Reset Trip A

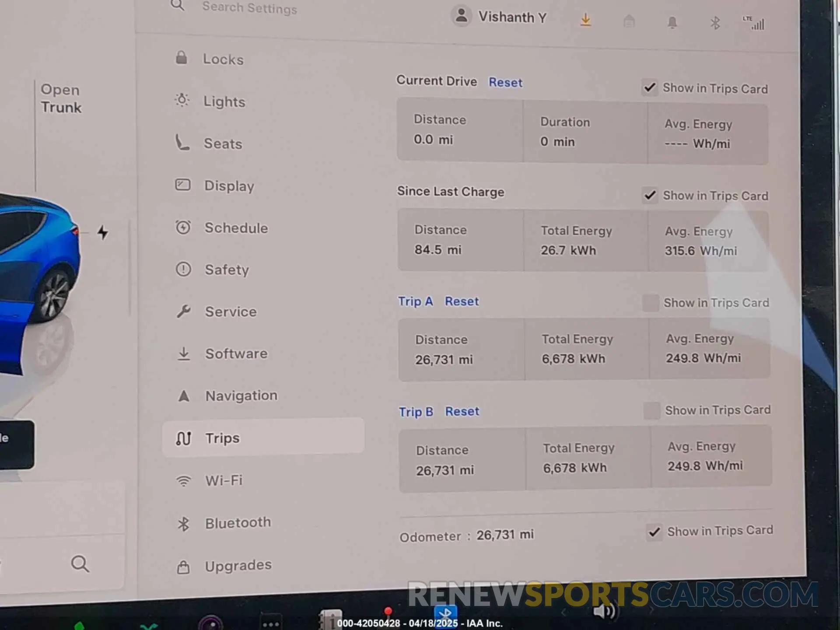pyautogui.click(x=462, y=301)
